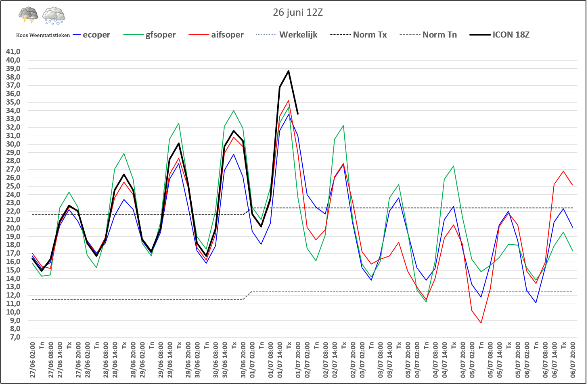588x384 pixels.
Task: Click the "03/07 20:00" x-axis label
Action: click(x=408, y=360)
